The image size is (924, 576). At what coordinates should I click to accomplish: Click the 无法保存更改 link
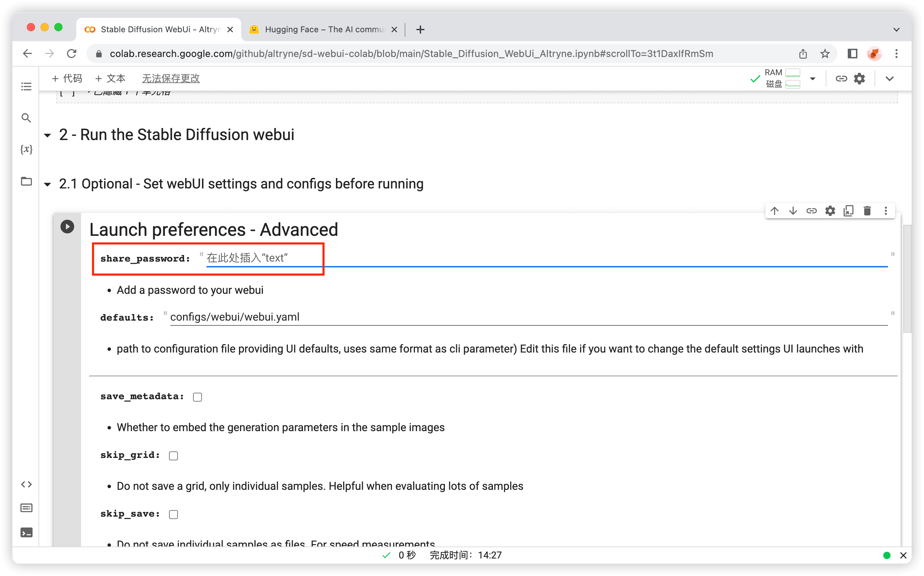click(171, 79)
